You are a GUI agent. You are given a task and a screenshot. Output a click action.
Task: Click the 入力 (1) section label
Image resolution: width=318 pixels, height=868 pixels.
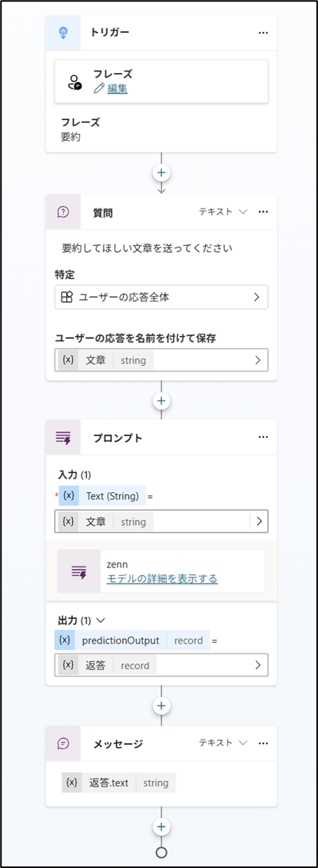(74, 474)
